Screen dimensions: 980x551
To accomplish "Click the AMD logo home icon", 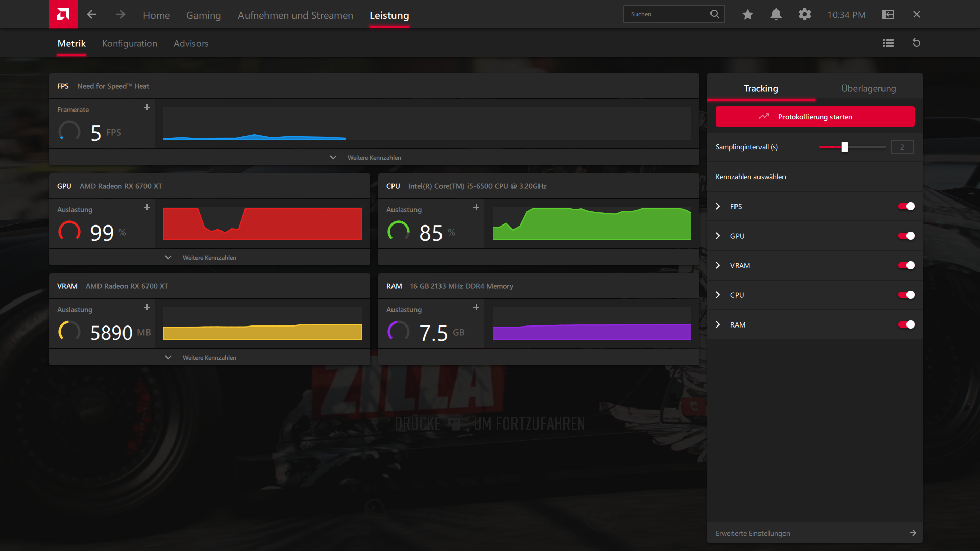I will tap(63, 14).
